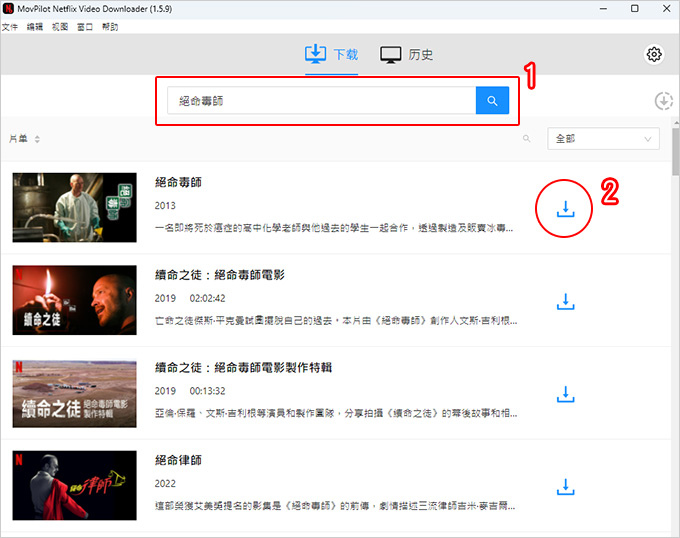Click the year 2013 label
680x538 pixels.
(165, 205)
